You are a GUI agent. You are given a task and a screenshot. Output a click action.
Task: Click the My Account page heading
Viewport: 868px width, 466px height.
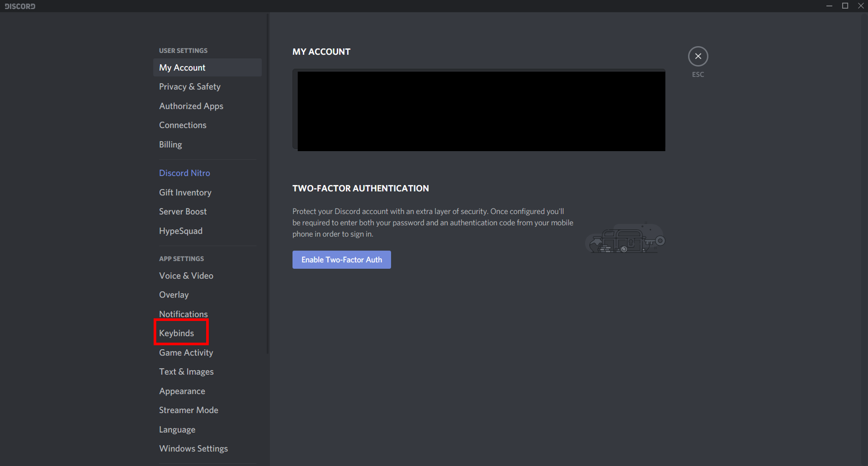click(x=321, y=52)
